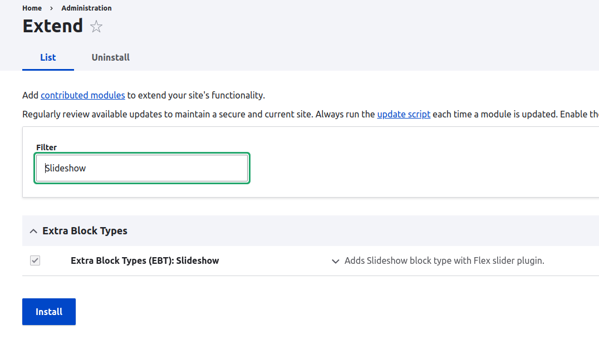The image size is (599, 364).
Task: Click the 'Add' text before contributed modules
Action: 30,95
